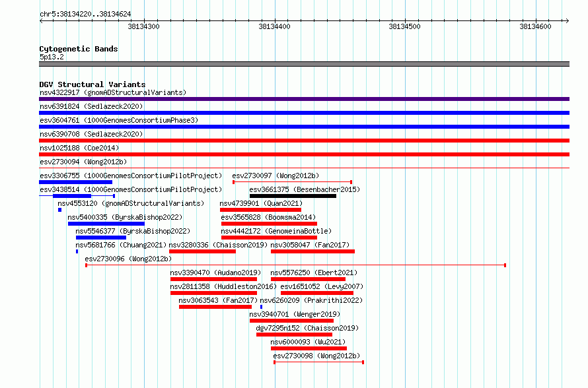Select nsv6260209 (Prakrithi2022) label
This screenshot has height=388, width=588.
pyautogui.click(x=311, y=300)
